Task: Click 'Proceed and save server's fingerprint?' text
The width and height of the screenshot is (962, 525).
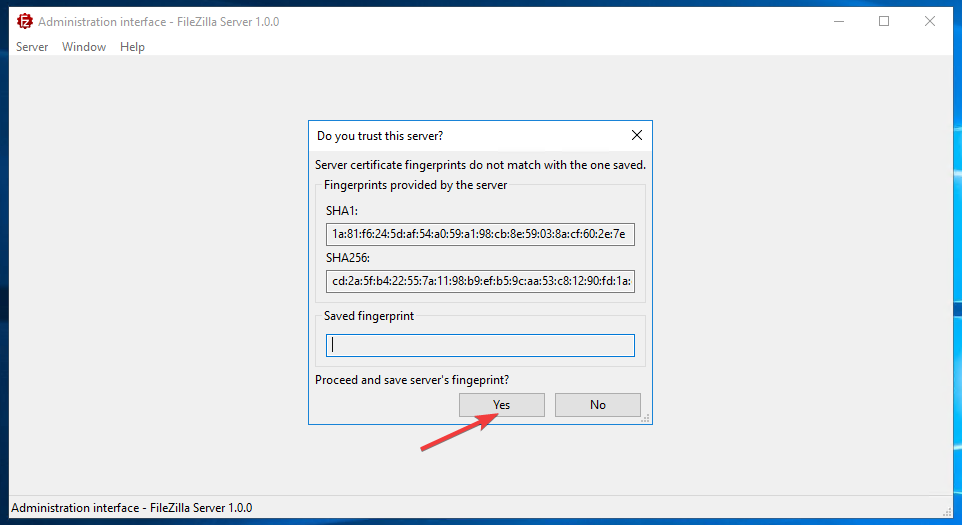Action: click(412, 380)
